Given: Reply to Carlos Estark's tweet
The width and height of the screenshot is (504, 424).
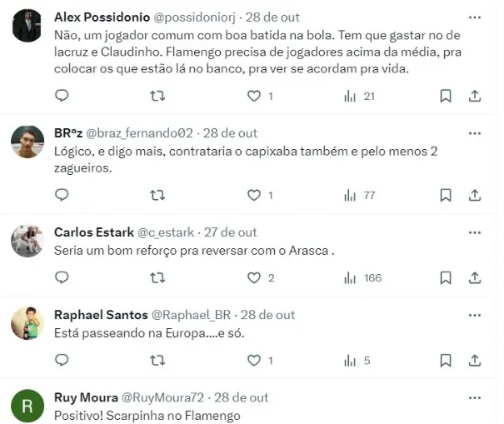Looking at the screenshot, I should click(x=62, y=277).
